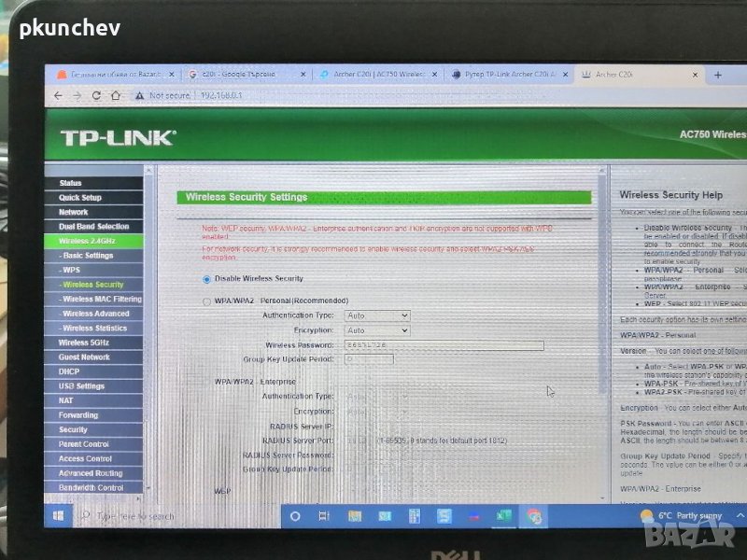Select WPA/WPA2 - Personal radio option

[207, 301]
